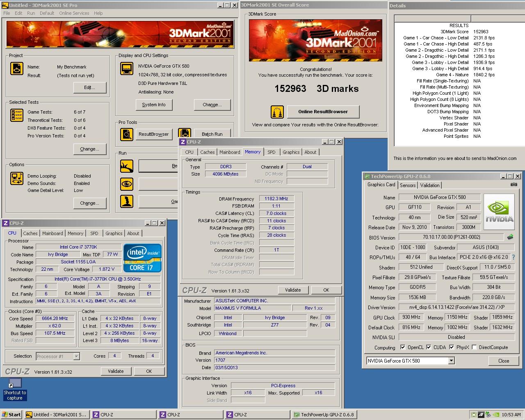The height and width of the screenshot is (420, 525).
Task: Click the 3DMark Score 152963 row in Details
Action: (459, 32)
